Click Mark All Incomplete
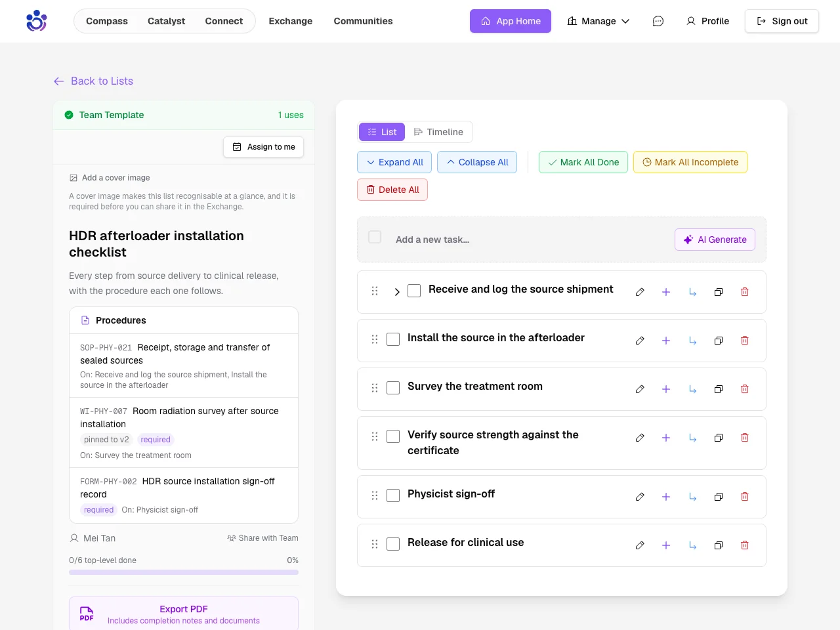 tap(690, 162)
